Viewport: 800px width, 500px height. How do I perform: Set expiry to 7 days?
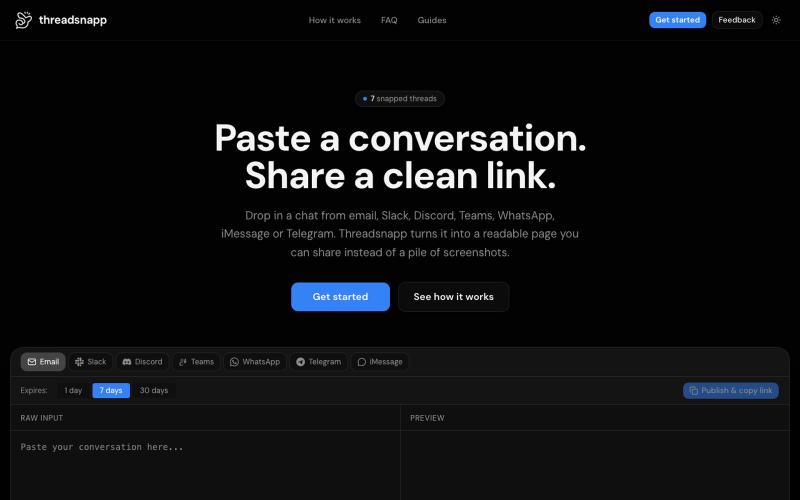tap(111, 390)
